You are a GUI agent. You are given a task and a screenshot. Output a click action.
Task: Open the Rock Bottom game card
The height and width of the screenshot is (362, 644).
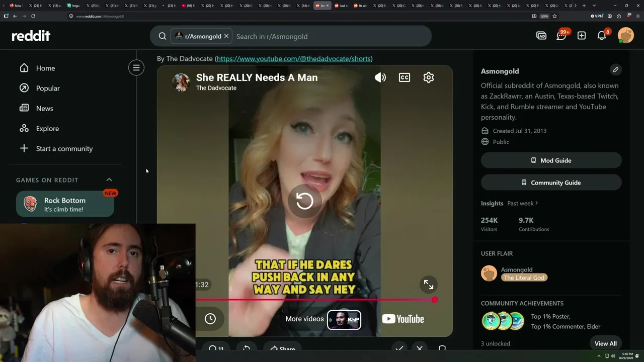click(65, 204)
